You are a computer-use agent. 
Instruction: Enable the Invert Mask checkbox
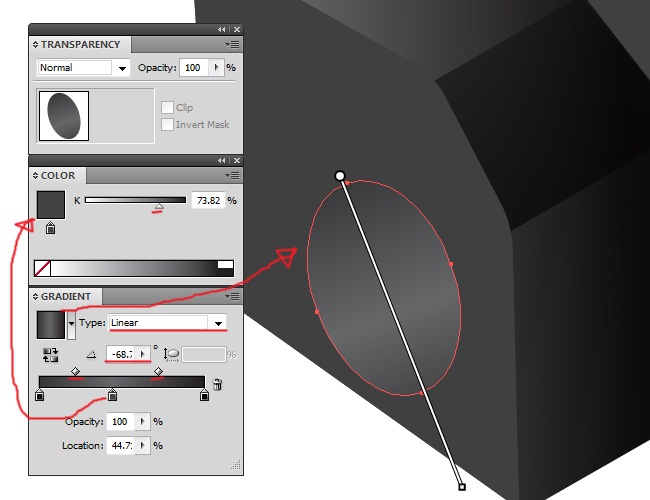click(x=167, y=124)
